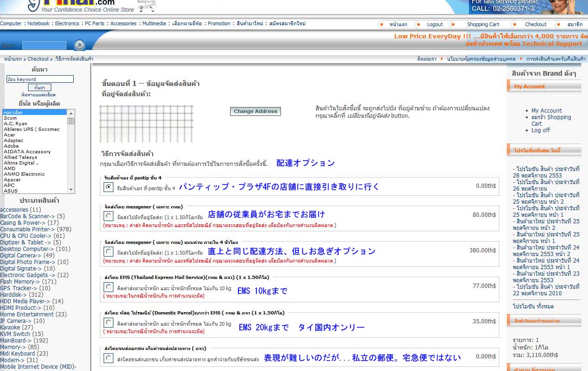The image size is (588, 371).
Task: Open KVM Switch (15) category
Action: pyautogui.click(x=21, y=334)
